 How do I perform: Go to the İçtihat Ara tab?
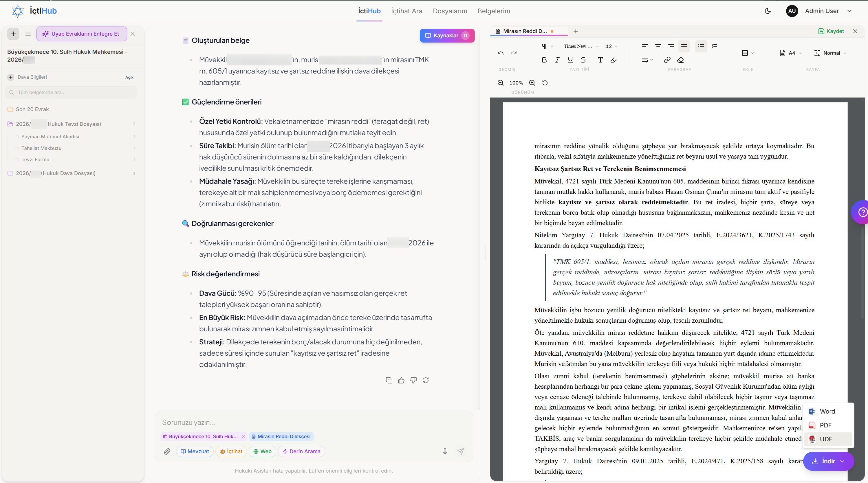coord(406,11)
